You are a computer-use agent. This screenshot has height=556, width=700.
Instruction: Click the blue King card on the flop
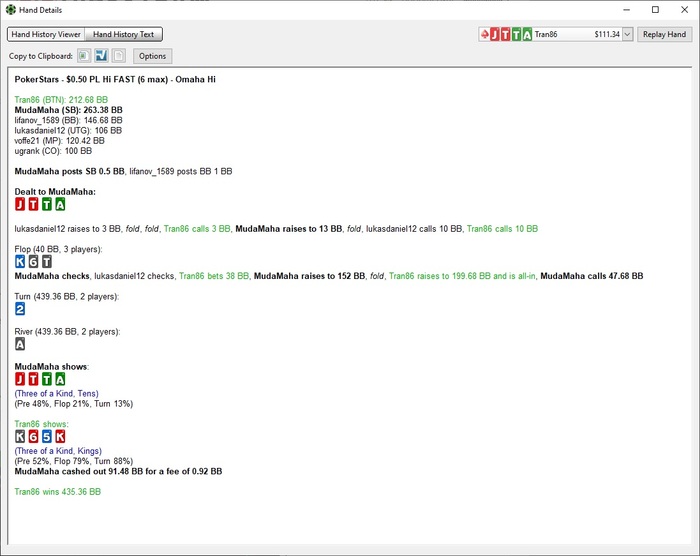20,261
